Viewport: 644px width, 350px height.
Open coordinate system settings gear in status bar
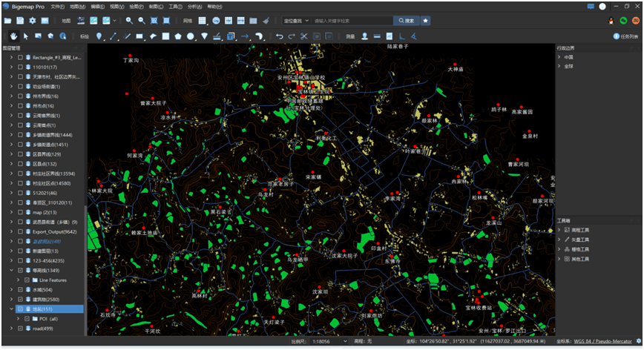pyautogui.click(x=639, y=341)
